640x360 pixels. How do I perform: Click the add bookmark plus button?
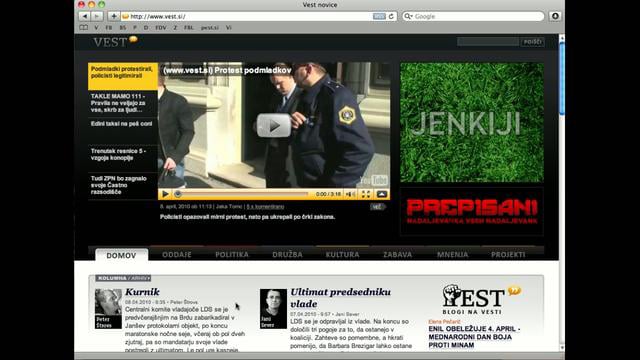tap(114, 16)
